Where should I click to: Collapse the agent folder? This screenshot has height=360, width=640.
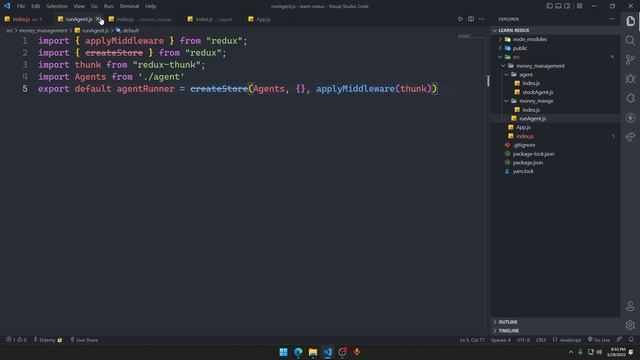pyautogui.click(x=555, y=74)
